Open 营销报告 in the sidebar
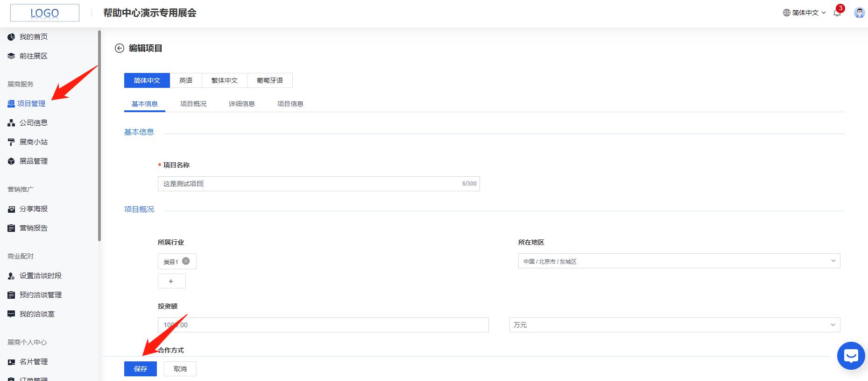Viewport: 868px width, 381px height. click(x=33, y=228)
